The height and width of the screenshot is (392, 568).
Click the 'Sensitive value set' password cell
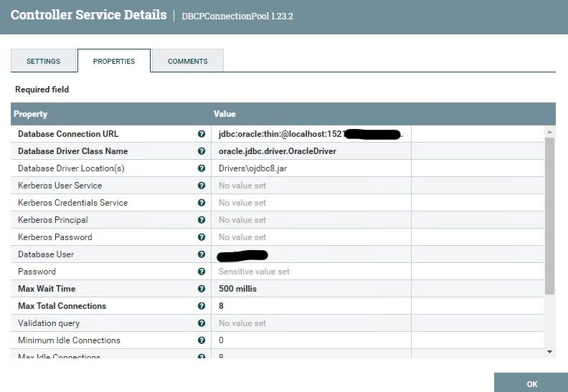[311, 272]
